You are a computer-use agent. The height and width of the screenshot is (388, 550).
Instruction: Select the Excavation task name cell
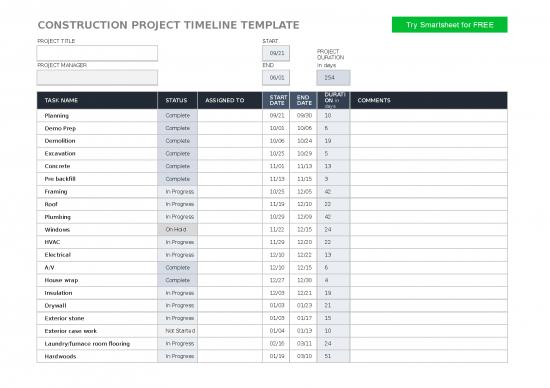[x=97, y=153]
